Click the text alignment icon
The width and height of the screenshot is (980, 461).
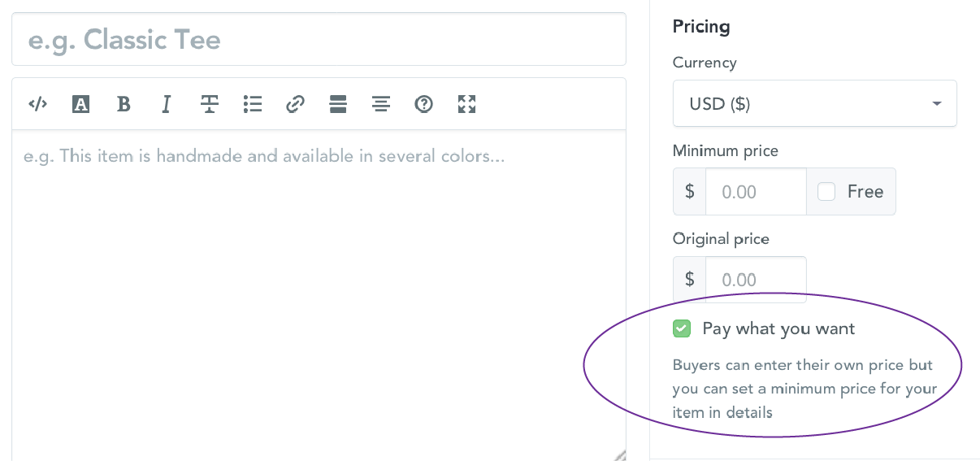coord(381,104)
